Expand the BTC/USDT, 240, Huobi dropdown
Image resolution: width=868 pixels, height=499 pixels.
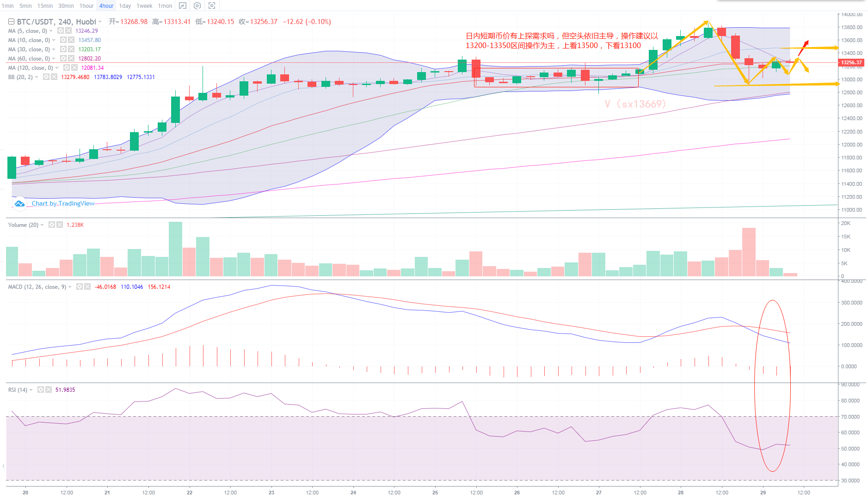click(x=100, y=22)
